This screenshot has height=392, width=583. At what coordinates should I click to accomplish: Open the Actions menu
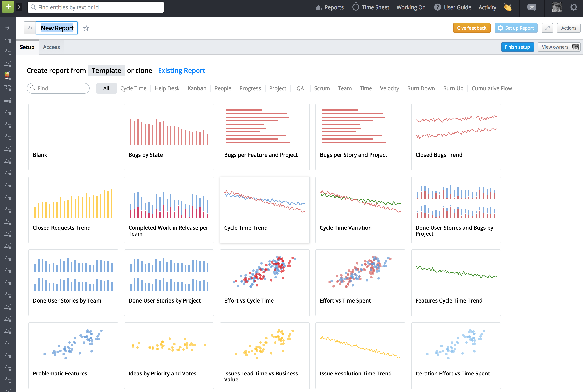(x=568, y=28)
